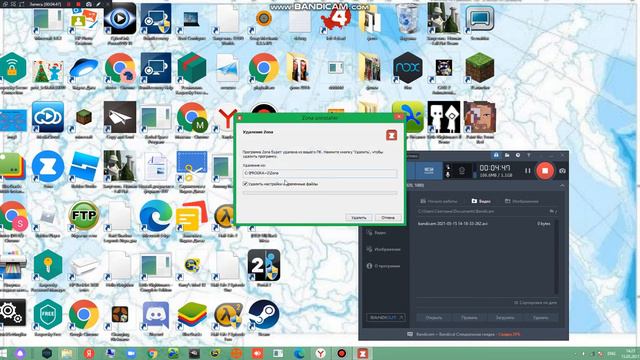640x360 pixels.
Task: Open Видео section in Bandicam sidebar
Action: pos(376,233)
